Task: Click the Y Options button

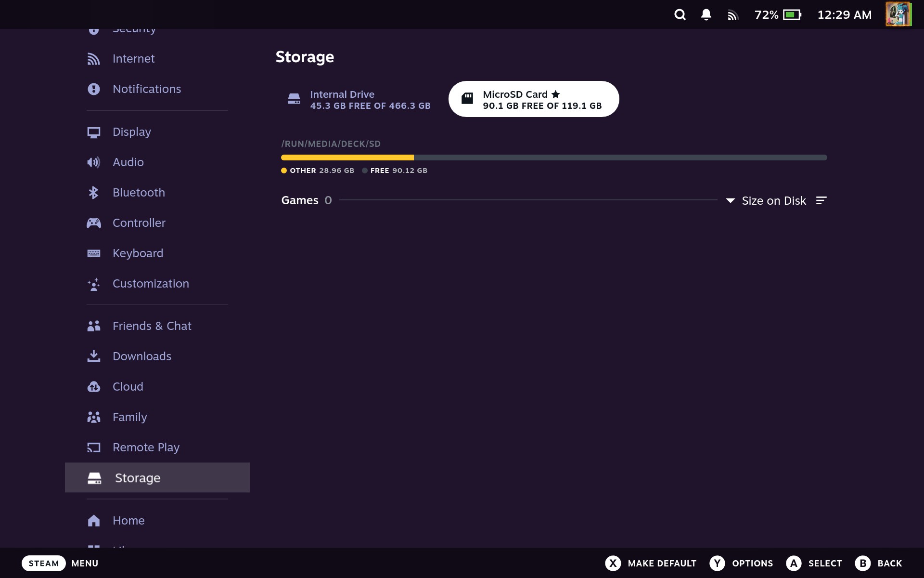Action: click(x=741, y=563)
